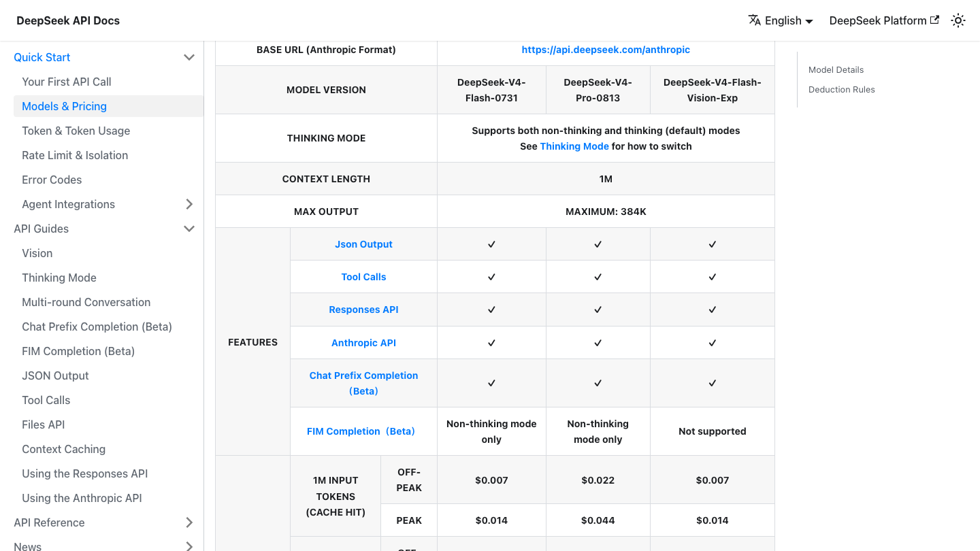This screenshot has height=551, width=980.
Task: Click the translate language icon
Action: (x=754, y=20)
